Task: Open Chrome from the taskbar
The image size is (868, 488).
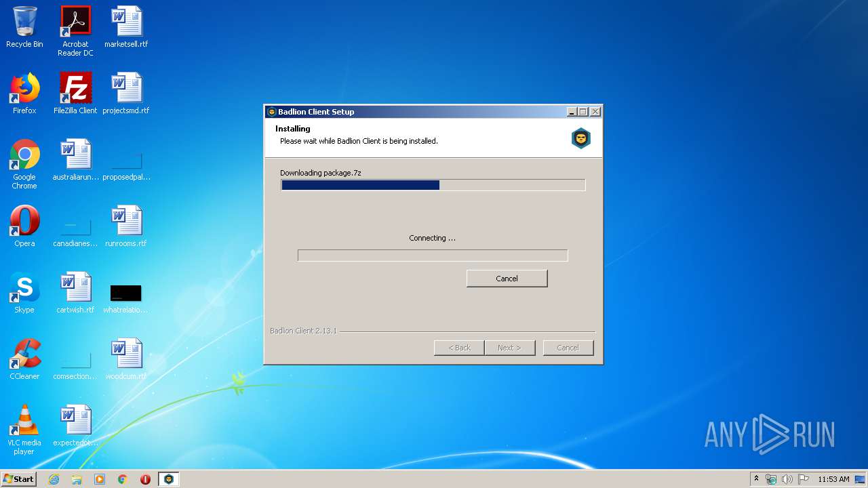Action: click(123, 479)
